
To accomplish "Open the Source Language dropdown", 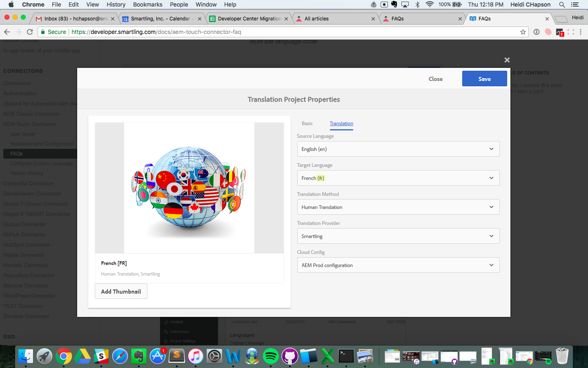I will point(398,149).
